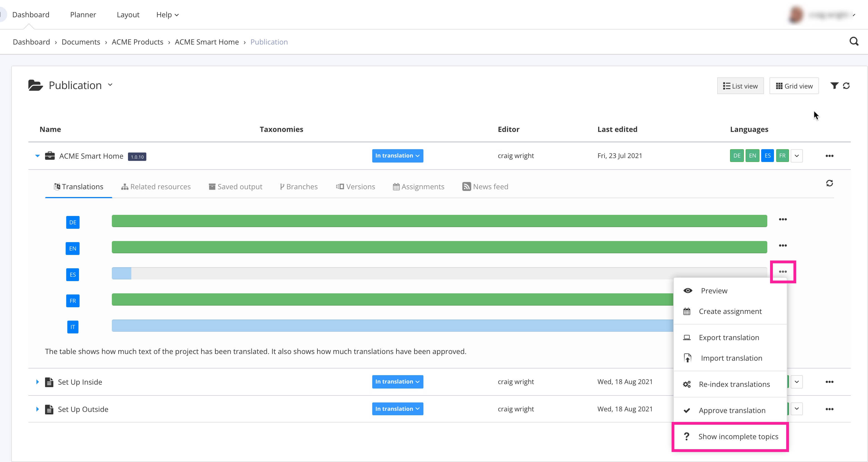Open ACME Smart Home row options

[x=829, y=156]
